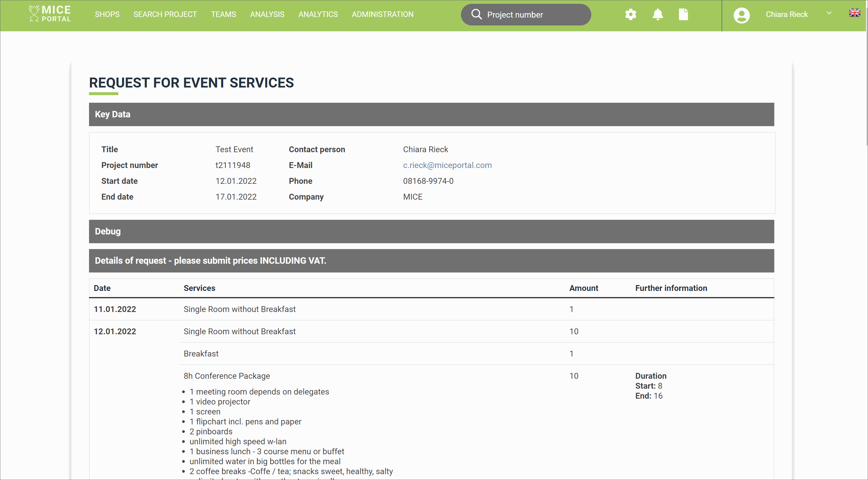This screenshot has height=480, width=868.
Task: Click contact person value Chiara Rieck
Action: 425,149
